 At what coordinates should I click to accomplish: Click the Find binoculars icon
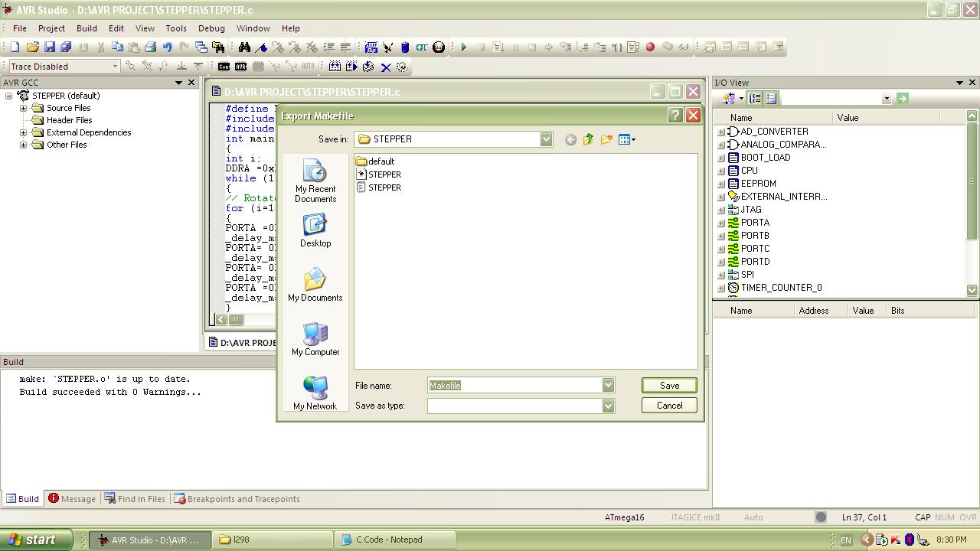[x=244, y=47]
